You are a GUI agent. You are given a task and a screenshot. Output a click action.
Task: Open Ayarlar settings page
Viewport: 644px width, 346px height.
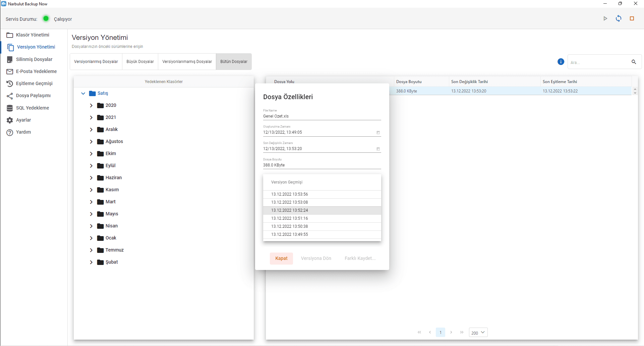pyautogui.click(x=23, y=120)
